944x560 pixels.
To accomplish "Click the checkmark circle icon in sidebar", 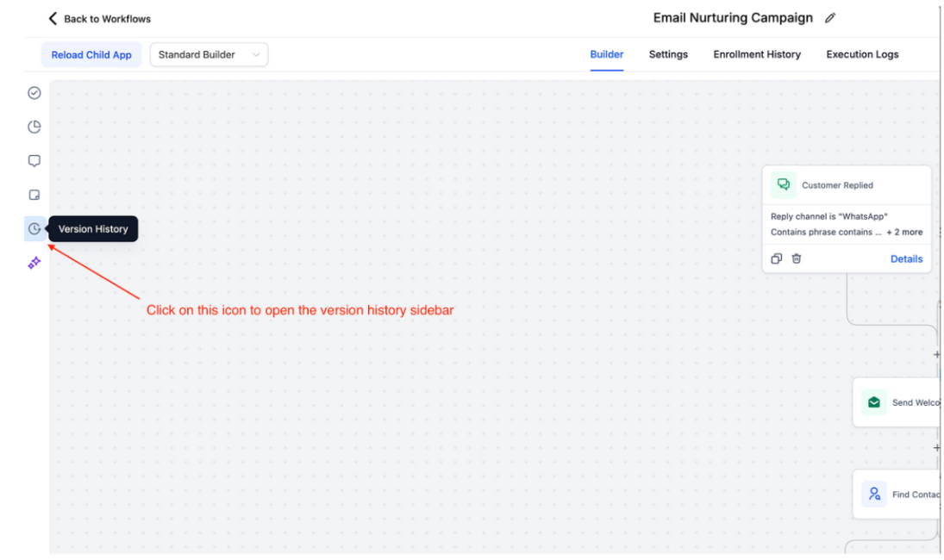I will [x=34, y=93].
